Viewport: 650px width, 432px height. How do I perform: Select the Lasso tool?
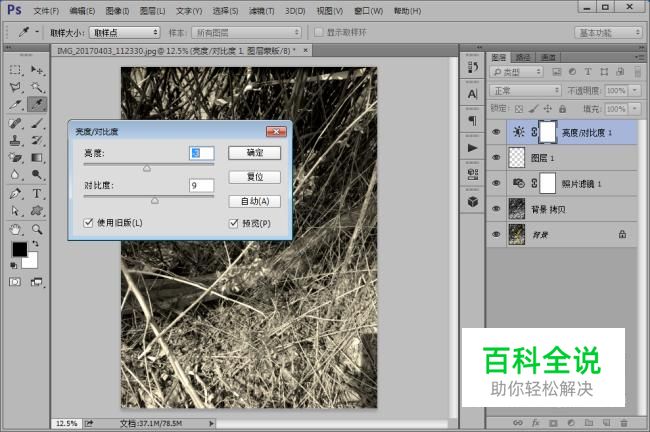[15, 87]
